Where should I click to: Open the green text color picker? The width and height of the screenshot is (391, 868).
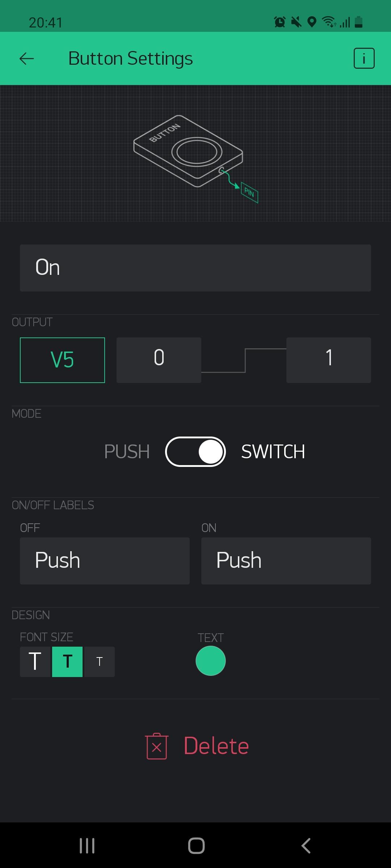coord(211,661)
